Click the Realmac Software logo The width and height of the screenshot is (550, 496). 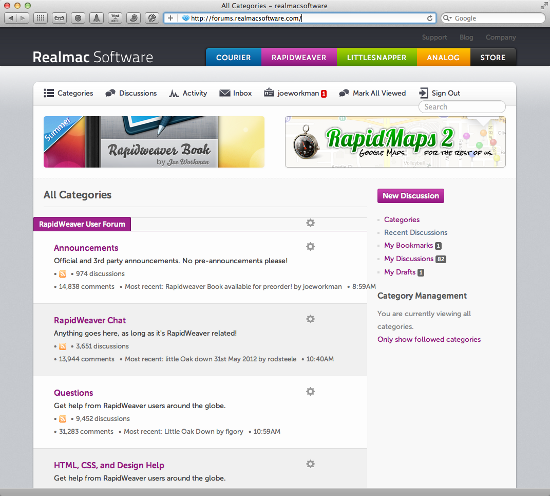[93, 57]
